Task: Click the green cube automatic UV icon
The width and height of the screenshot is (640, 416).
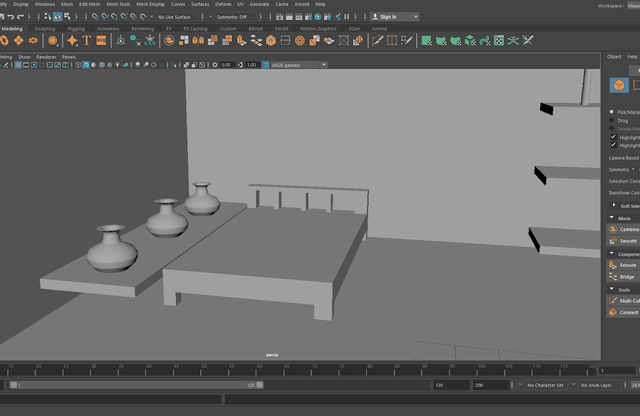Action: point(470,40)
